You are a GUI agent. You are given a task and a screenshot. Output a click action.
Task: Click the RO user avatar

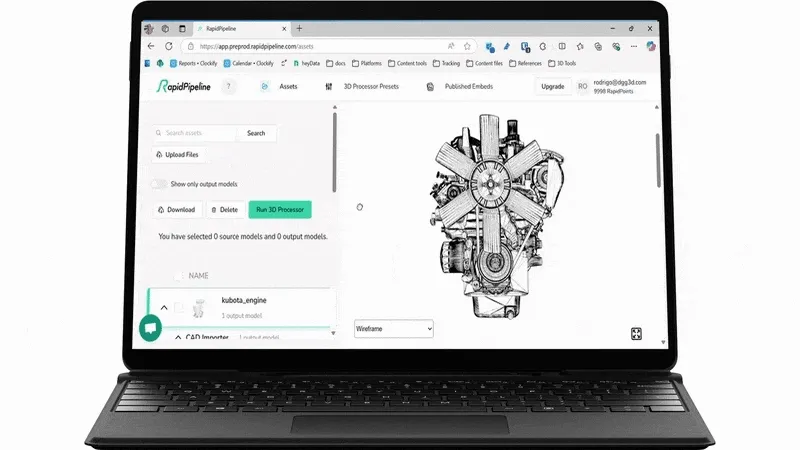coord(582,87)
